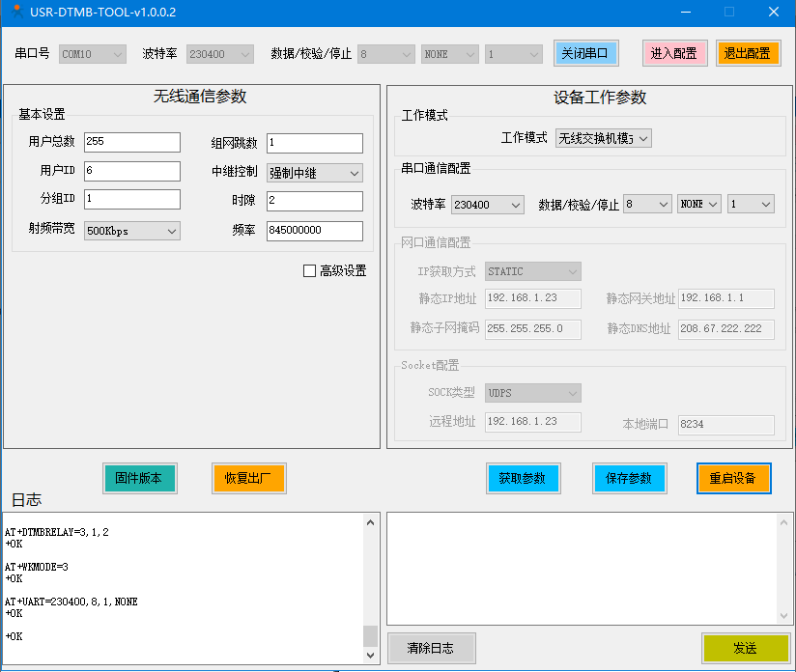Image resolution: width=796 pixels, height=672 pixels.
Task: Click the log scrollbar down arrow
Action: [x=371, y=656]
